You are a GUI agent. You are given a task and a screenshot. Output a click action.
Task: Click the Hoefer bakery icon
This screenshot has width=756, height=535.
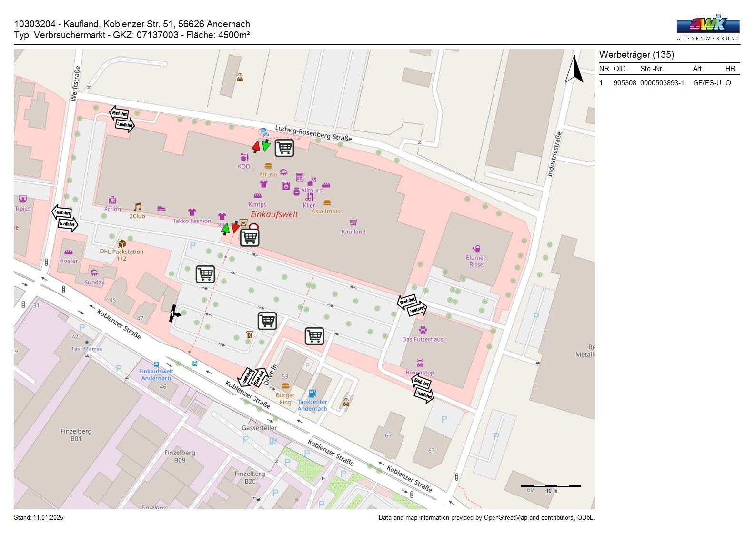pos(69,252)
